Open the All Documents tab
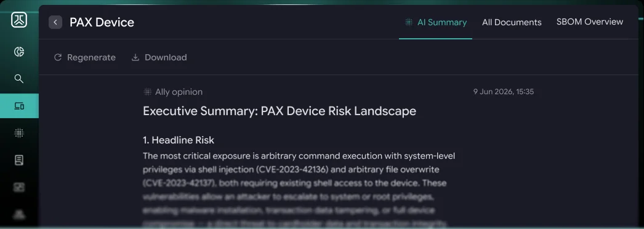 click(512, 22)
